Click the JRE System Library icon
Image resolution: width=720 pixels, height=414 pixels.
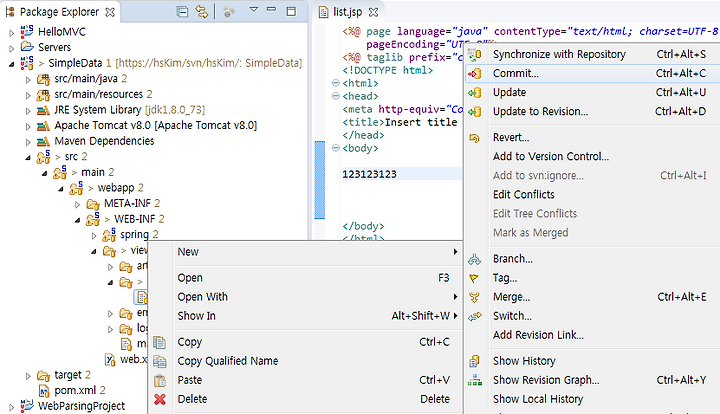43,110
